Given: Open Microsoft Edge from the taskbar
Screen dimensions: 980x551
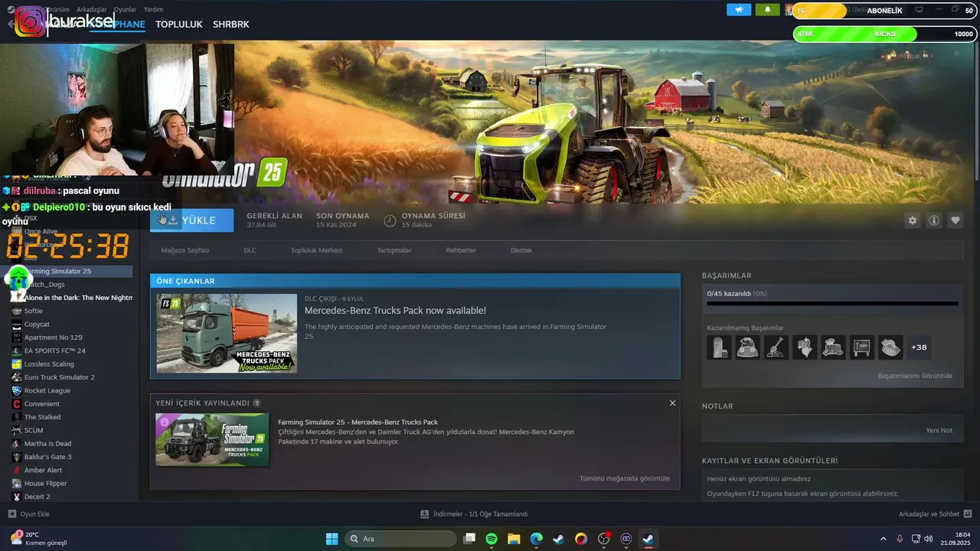Looking at the screenshot, I should point(536,539).
